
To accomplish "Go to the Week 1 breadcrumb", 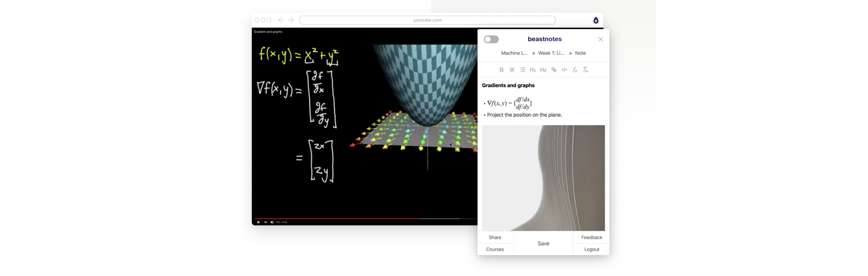I will [x=551, y=53].
